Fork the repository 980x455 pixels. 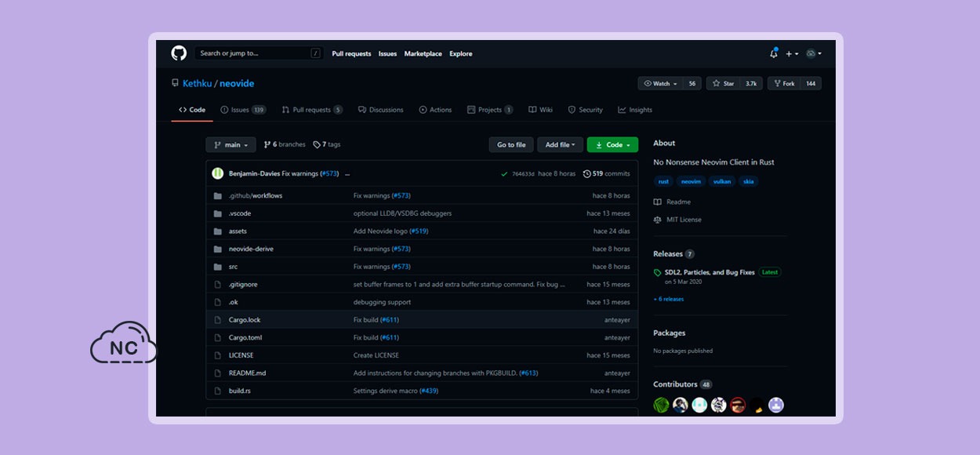click(x=783, y=83)
